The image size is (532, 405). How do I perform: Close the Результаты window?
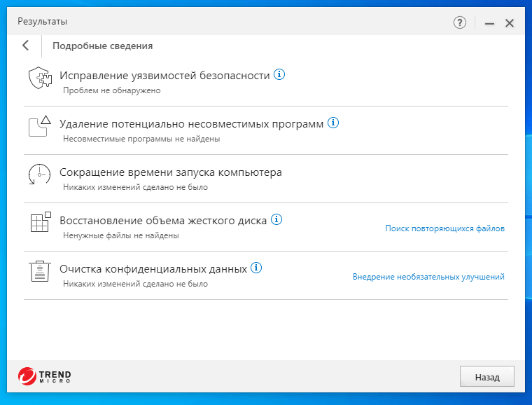pyautogui.click(x=510, y=23)
